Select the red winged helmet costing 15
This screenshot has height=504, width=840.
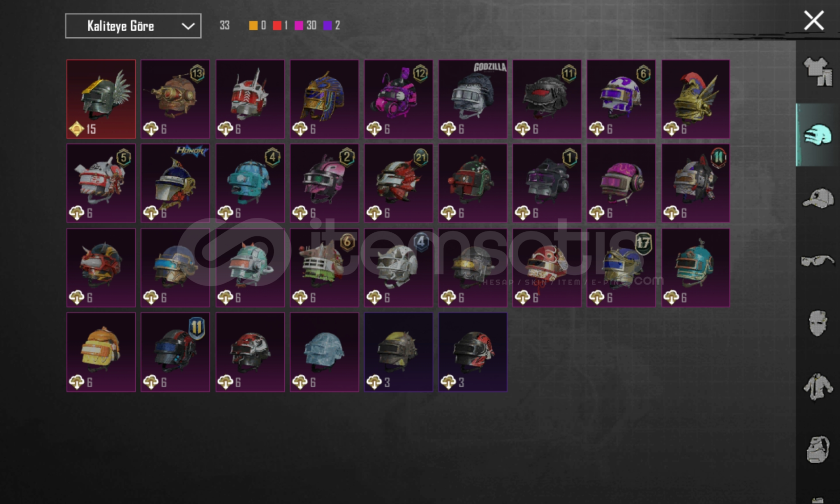point(101,99)
